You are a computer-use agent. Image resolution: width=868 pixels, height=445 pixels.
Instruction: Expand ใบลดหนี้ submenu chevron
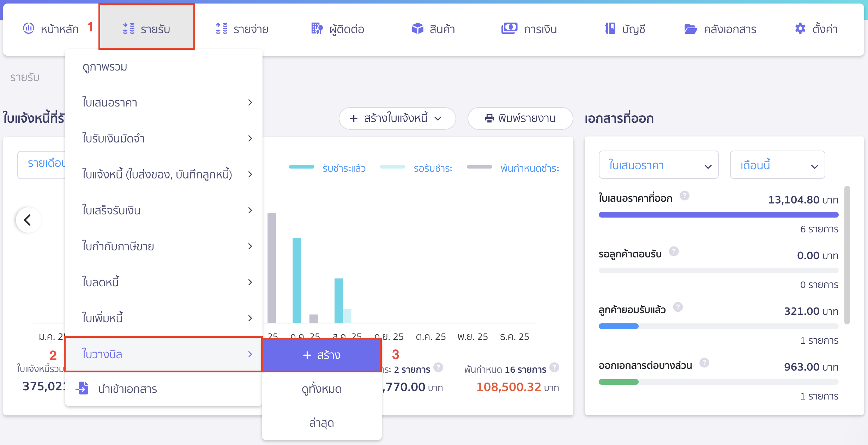pos(250,282)
